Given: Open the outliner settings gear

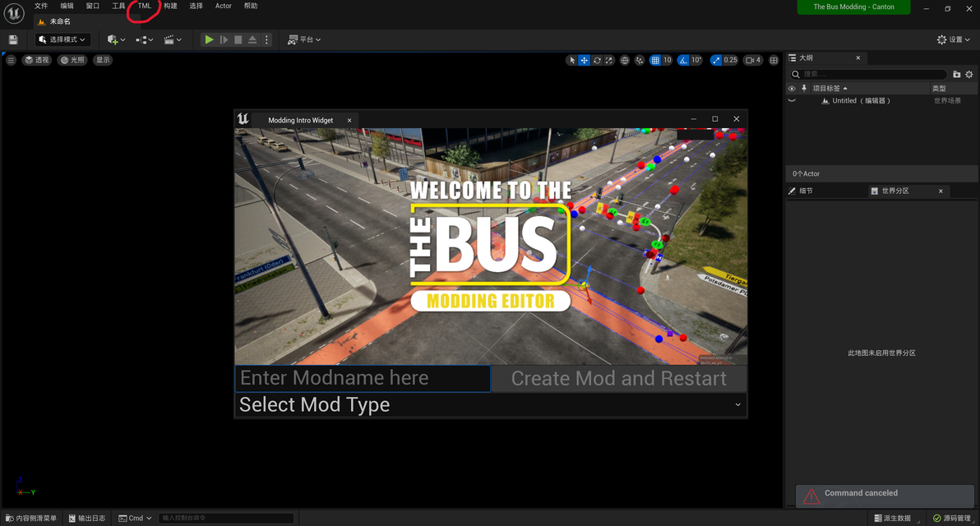Looking at the screenshot, I should 969,74.
